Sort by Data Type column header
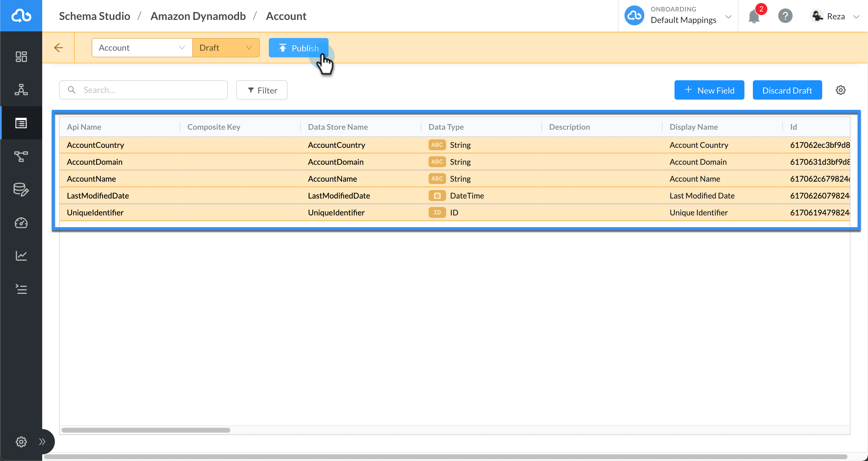The image size is (868, 461). pyautogui.click(x=446, y=127)
